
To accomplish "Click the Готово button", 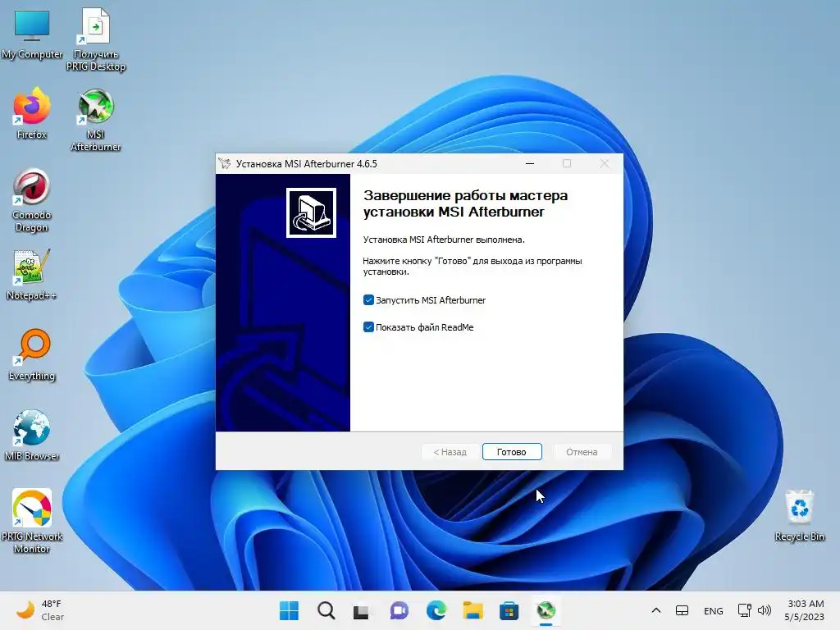I will (x=512, y=452).
